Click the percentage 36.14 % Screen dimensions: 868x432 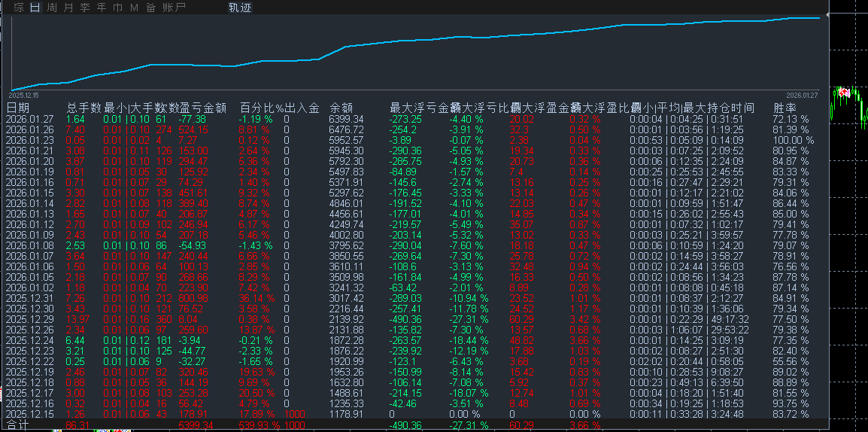[256, 298]
